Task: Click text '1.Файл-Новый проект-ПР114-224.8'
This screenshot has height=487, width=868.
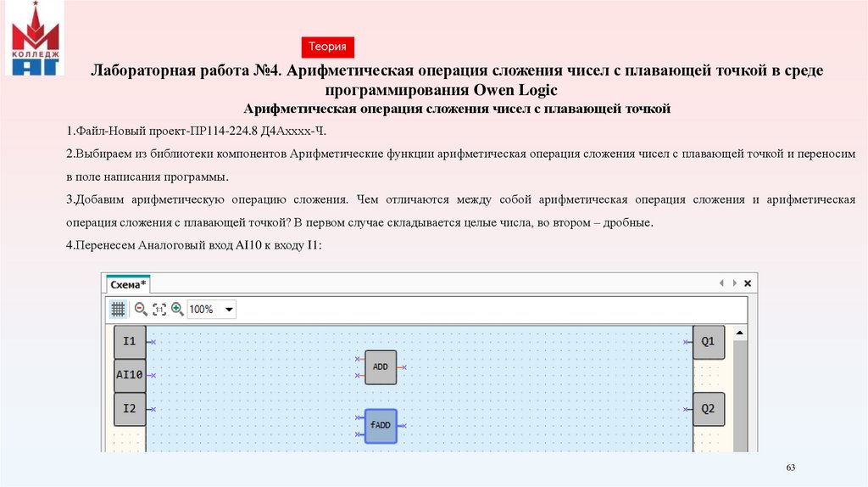Action: 162,132
